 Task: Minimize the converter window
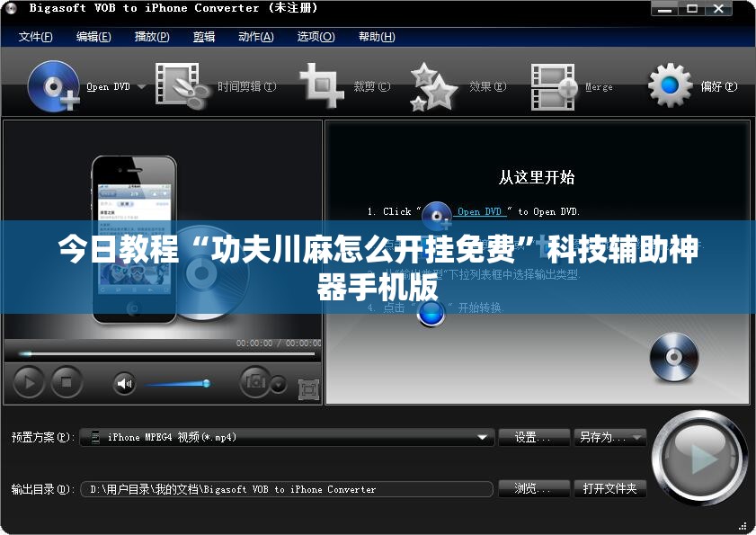[665, 9]
